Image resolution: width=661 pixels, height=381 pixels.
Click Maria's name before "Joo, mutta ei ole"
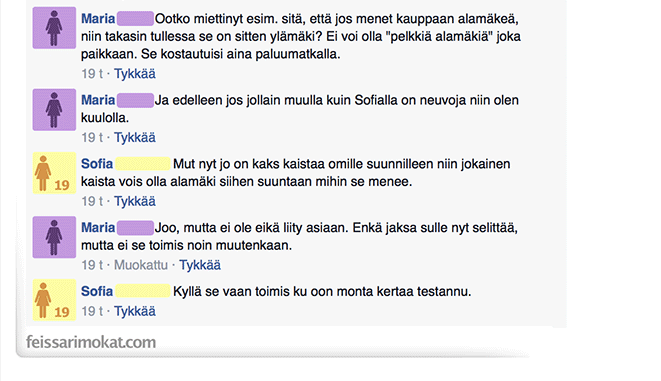coord(98,228)
